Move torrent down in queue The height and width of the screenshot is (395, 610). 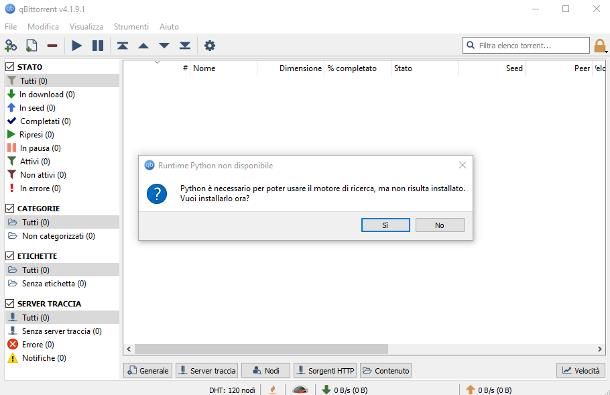[164, 46]
